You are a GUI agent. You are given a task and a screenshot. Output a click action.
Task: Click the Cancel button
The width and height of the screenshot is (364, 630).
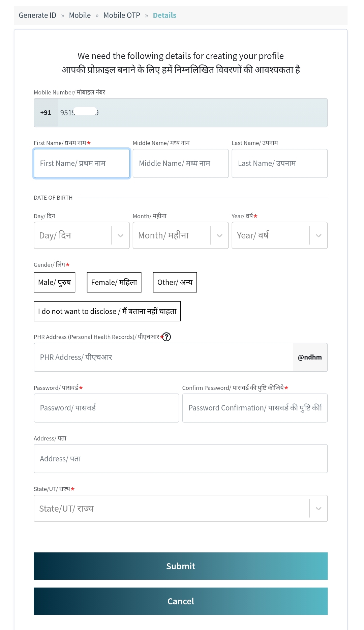pyautogui.click(x=181, y=601)
